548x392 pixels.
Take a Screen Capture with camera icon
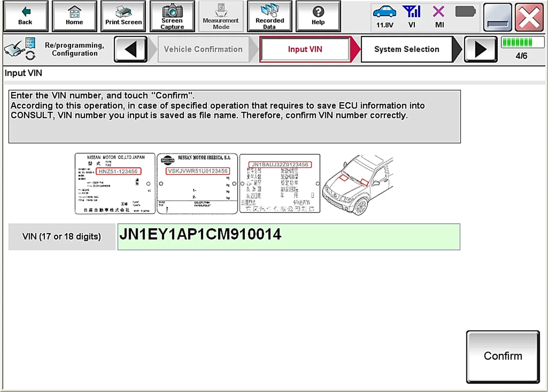coord(172,16)
